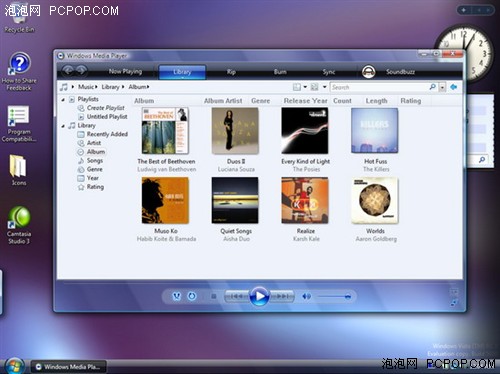500x374 pixels.
Task: Open the Sync tab
Action: (329, 72)
